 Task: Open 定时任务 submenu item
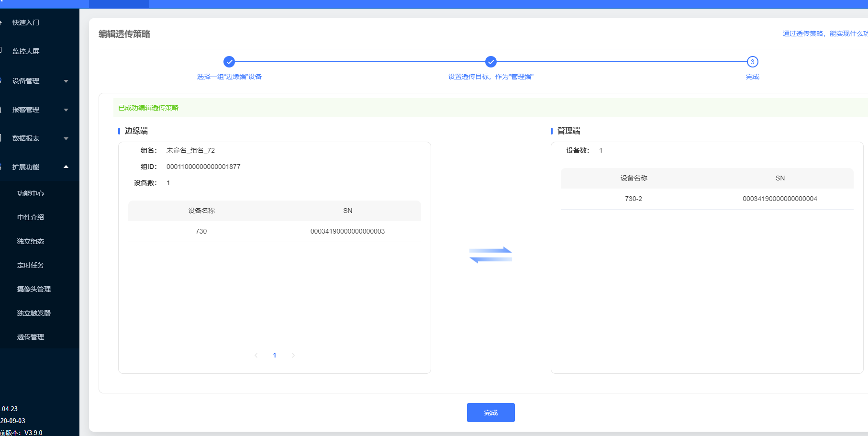click(31, 265)
